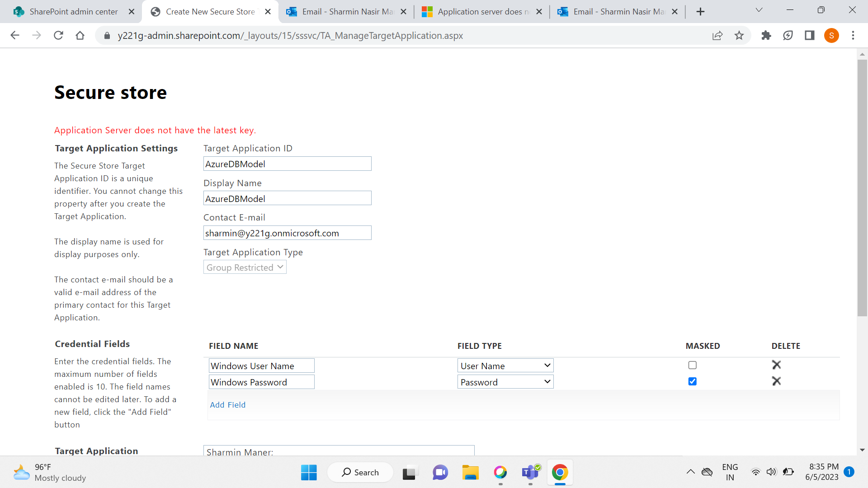Delete the Windows User Name field row
Image resolution: width=868 pixels, height=488 pixels.
click(x=776, y=365)
